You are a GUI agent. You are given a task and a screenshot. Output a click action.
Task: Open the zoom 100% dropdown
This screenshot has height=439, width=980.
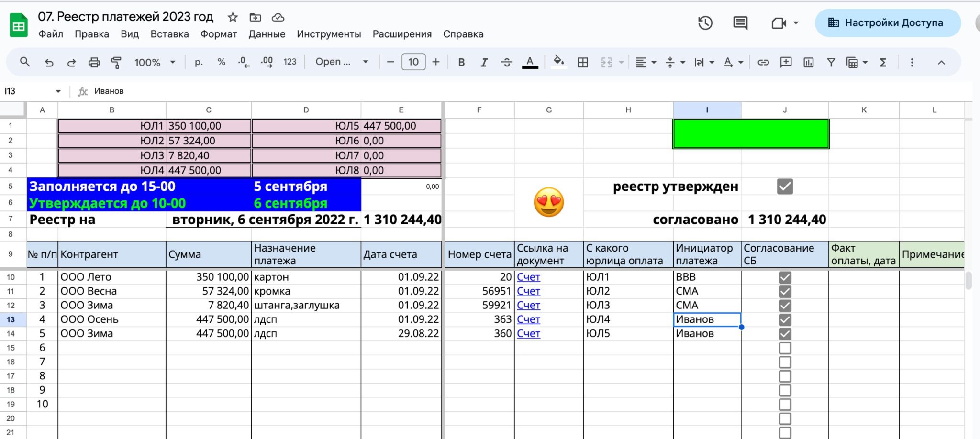tap(155, 62)
